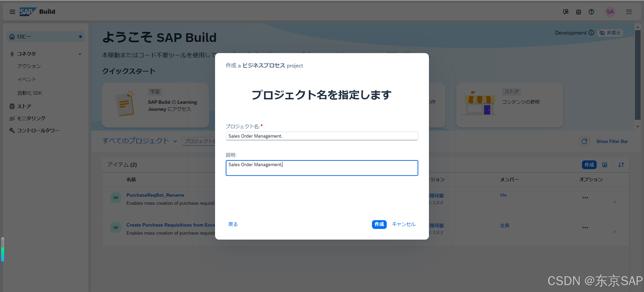Screen dimensions: 644x292
Task: Open 自動化 SDK in the sidebar
Action: (x=29, y=93)
